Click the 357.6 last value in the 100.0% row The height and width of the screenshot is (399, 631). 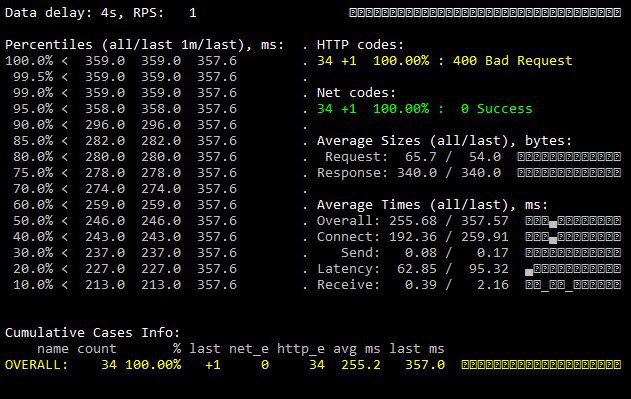(217, 61)
